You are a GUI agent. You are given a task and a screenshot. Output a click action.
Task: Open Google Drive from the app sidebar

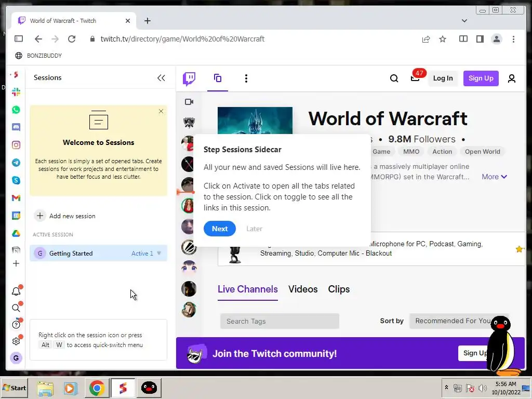click(x=16, y=233)
